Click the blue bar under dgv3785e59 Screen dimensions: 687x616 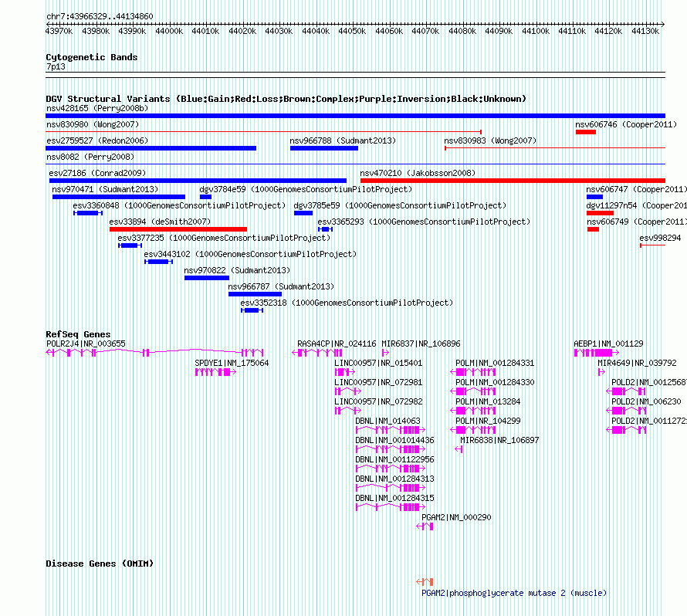click(303, 213)
